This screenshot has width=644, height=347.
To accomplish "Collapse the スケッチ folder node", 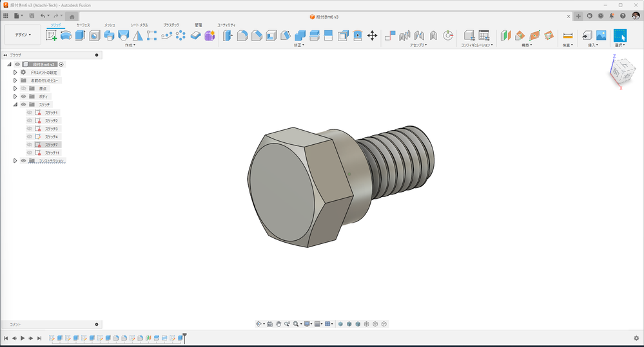I will (x=15, y=104).
